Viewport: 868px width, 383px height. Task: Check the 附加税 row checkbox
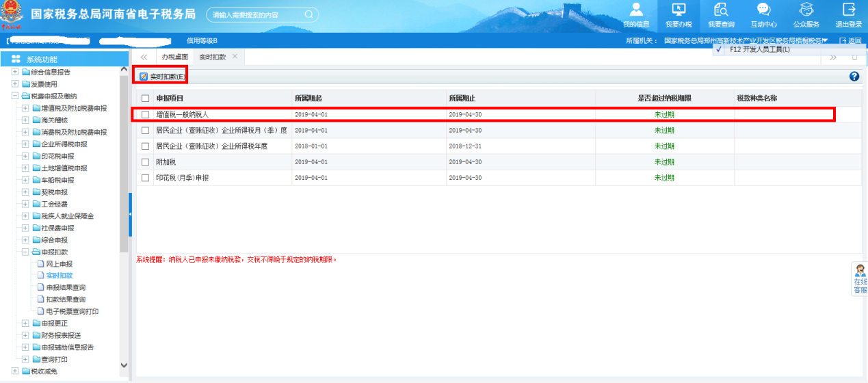click(145, 162)
